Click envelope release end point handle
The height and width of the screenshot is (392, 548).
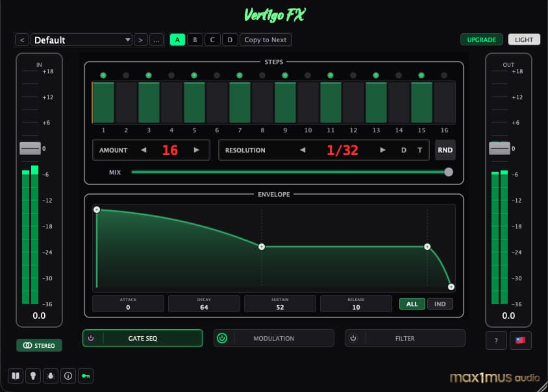click(x=451, y=287)
